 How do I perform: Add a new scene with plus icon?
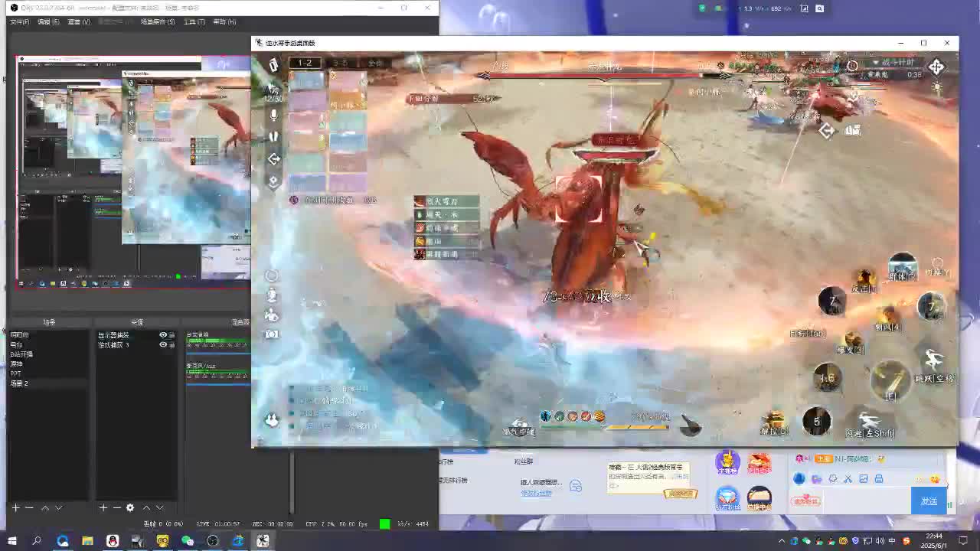(15, 507)
